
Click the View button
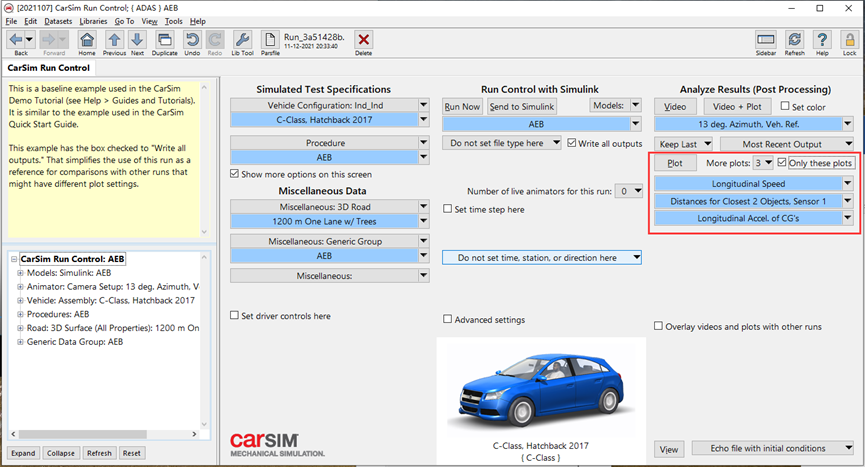tap(669, 449)
